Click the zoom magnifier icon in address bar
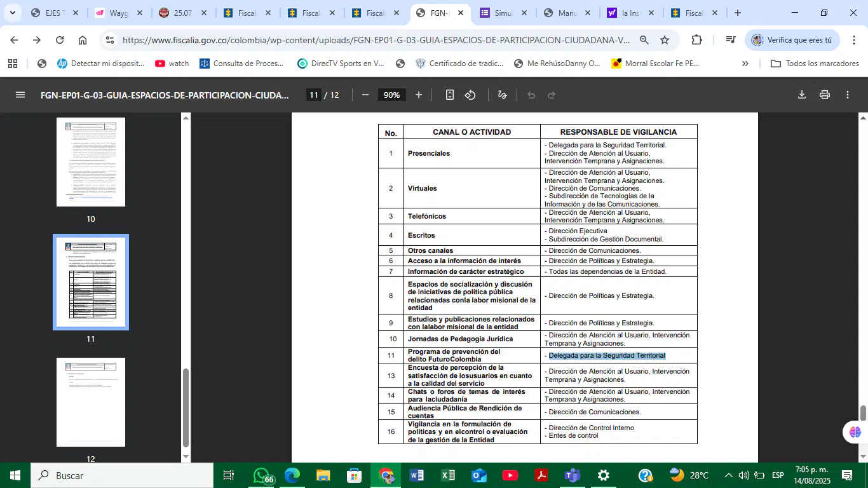 [x=644, y=40]
